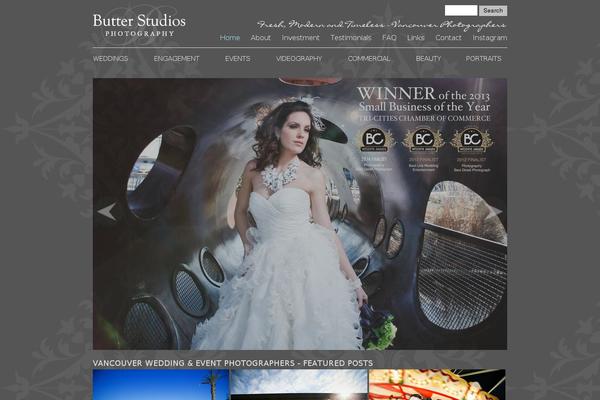Open the About page
The height and width of the screenshot is (400, 600).
click(261, 38)
